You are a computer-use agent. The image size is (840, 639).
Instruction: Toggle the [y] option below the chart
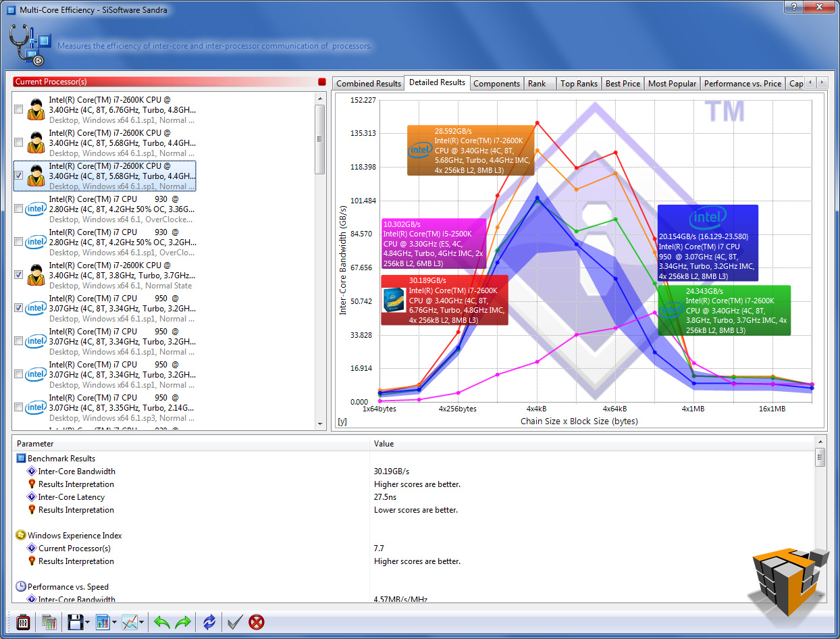[342, 421]
